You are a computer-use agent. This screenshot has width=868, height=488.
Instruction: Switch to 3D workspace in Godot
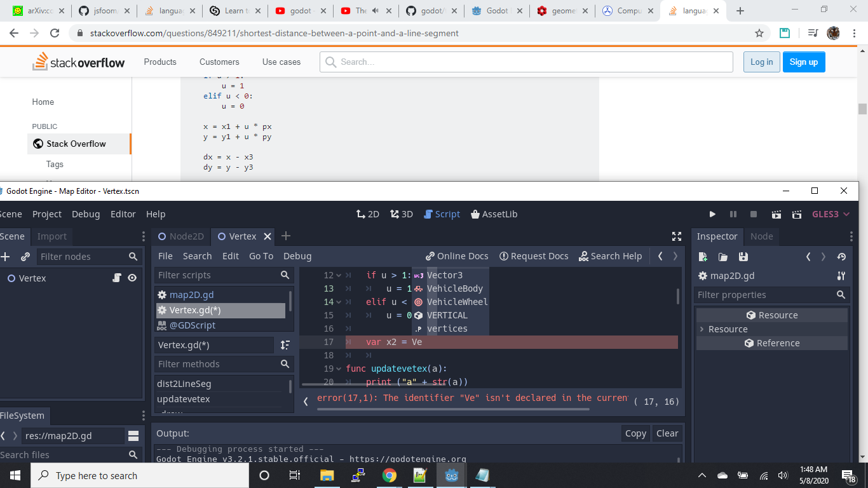pos(402,214)
